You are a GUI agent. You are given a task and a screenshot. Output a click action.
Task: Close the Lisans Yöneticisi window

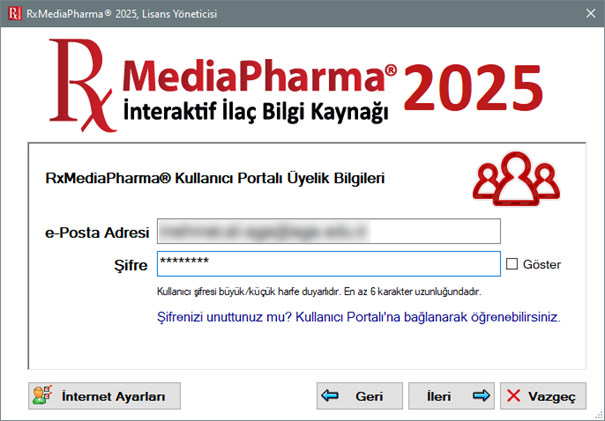point(590,14)
